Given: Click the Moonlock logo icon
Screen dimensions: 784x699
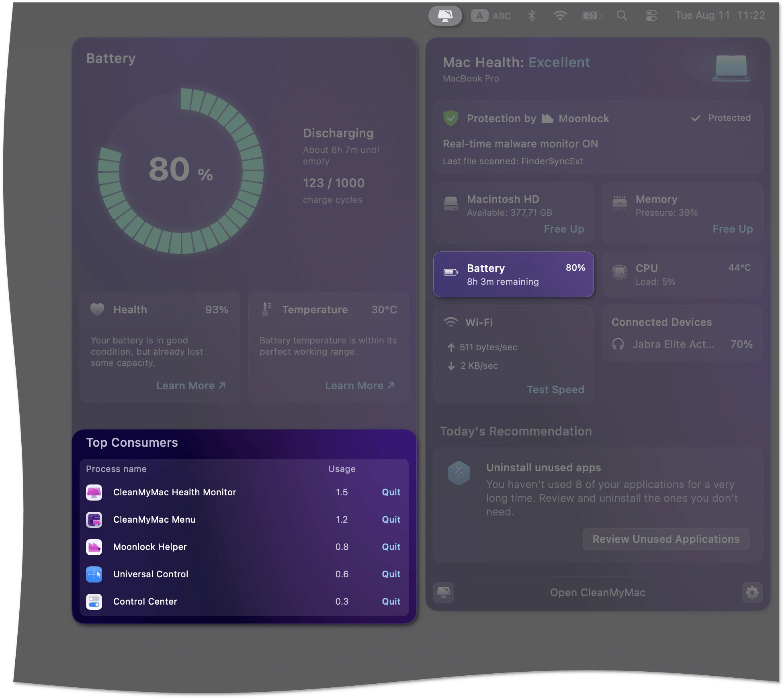Looking at the screenshot, I should click(547, 118).
